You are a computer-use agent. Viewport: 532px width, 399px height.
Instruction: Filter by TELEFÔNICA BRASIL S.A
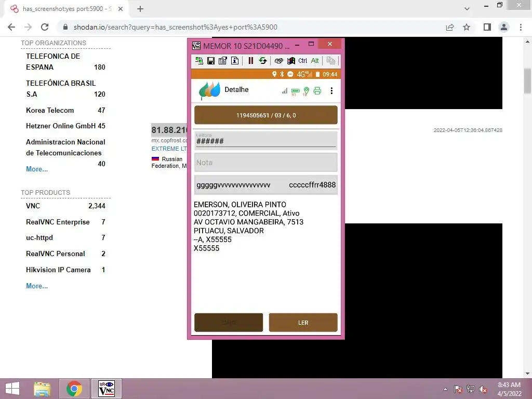tap(65, 88)
